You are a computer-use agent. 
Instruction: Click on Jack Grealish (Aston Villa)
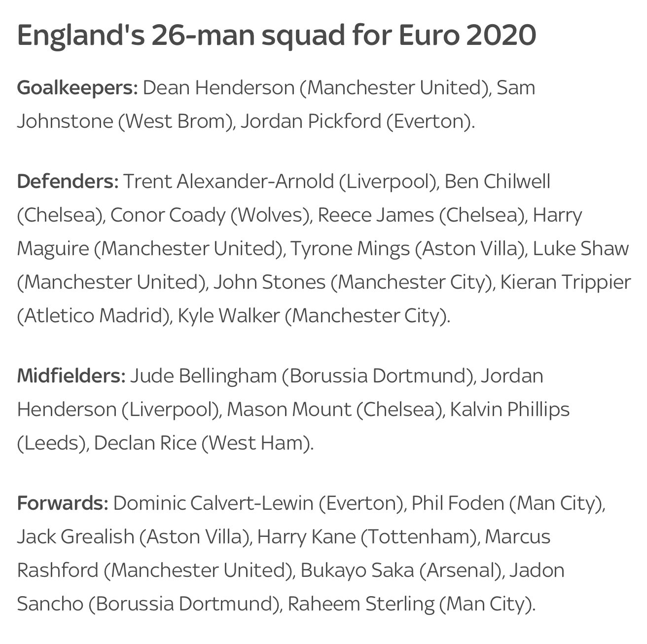pos(132,536)
